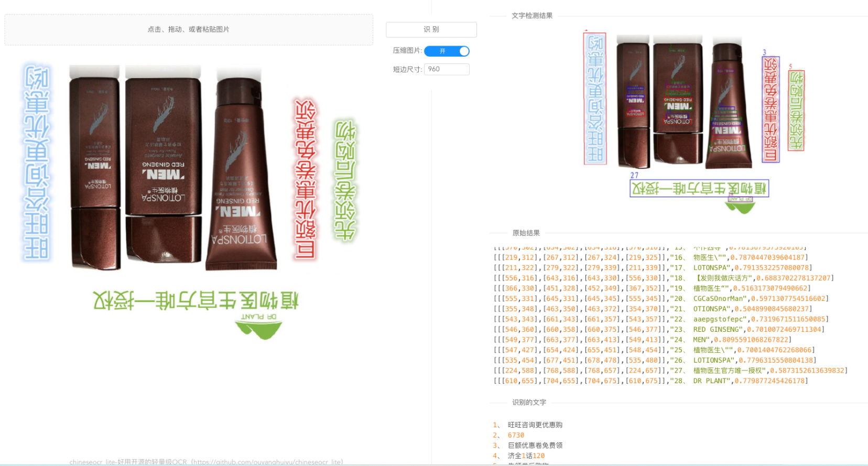
Task: Click the 识别 recognize button
Action: click(431, 29)
